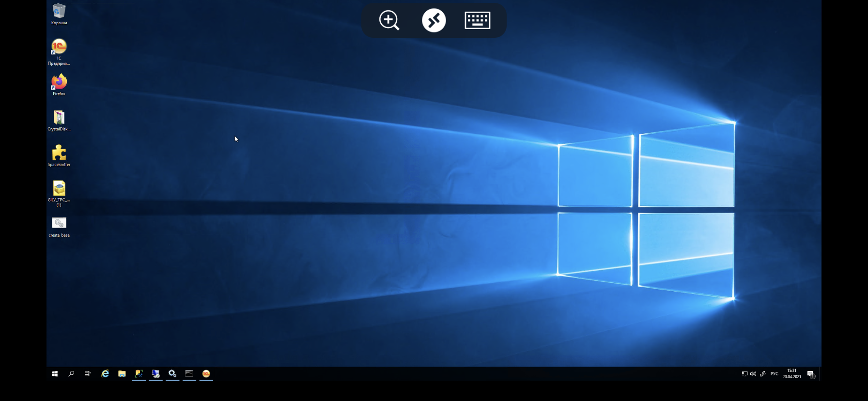Click the zoom magnifier in the remote toolbar
This screenshot has height=401, width=868.
[x=389, y=20]
